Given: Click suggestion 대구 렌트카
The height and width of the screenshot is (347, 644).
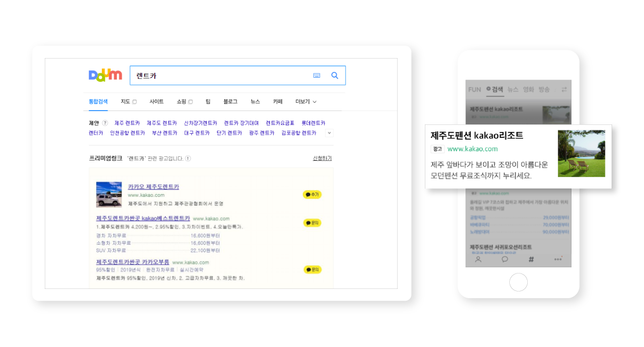Looking at the screenshot, I should coord(197,133).
